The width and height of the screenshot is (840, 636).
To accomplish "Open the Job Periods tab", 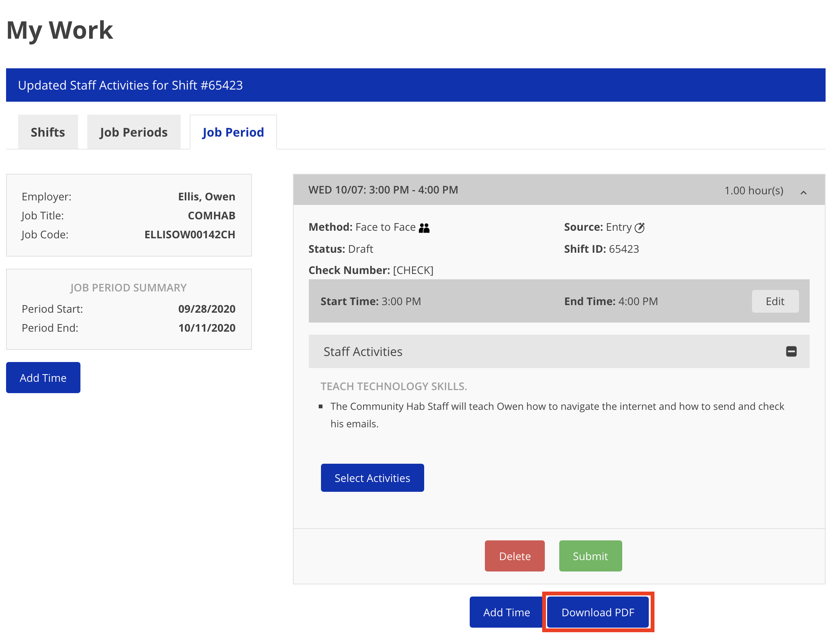I will (x=133, y=132).
